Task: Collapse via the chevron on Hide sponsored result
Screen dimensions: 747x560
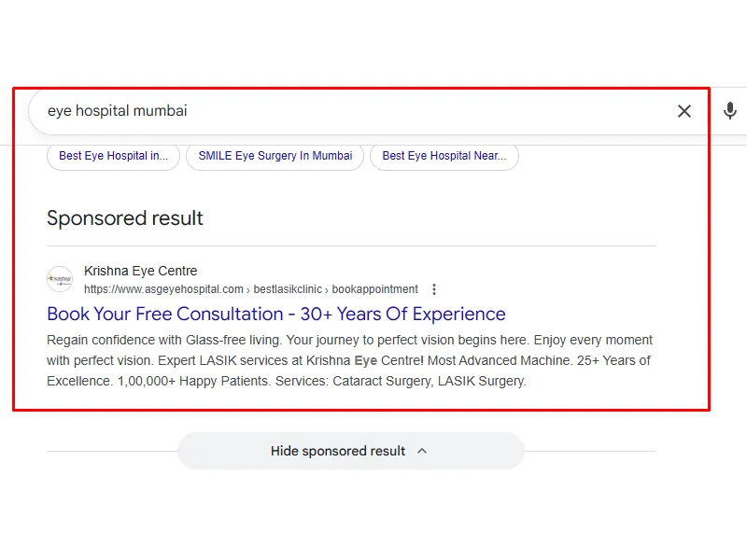Action: tap(422, 451)
